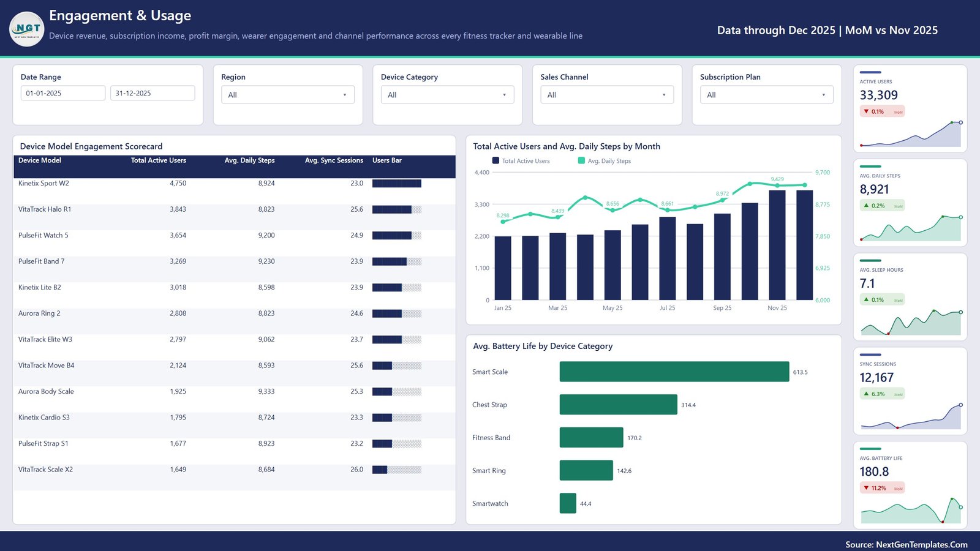Click the Users Bar column header

[387, 160]
